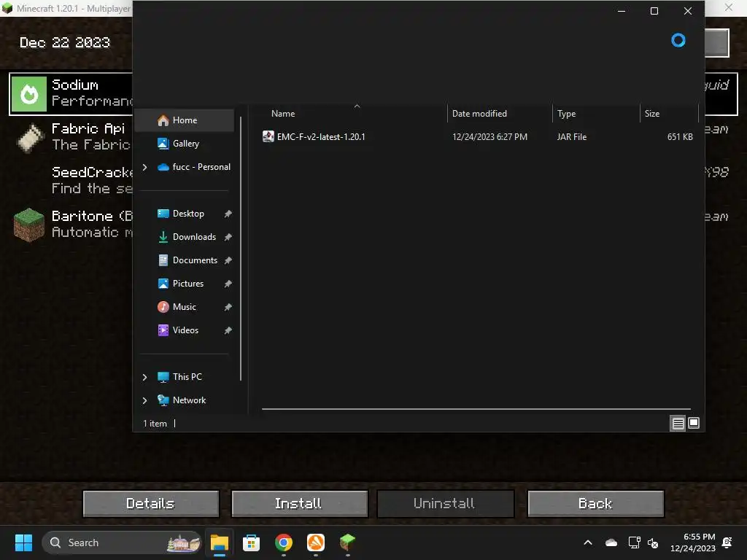Maximize the File Explorer window

[x=654, y=11]
